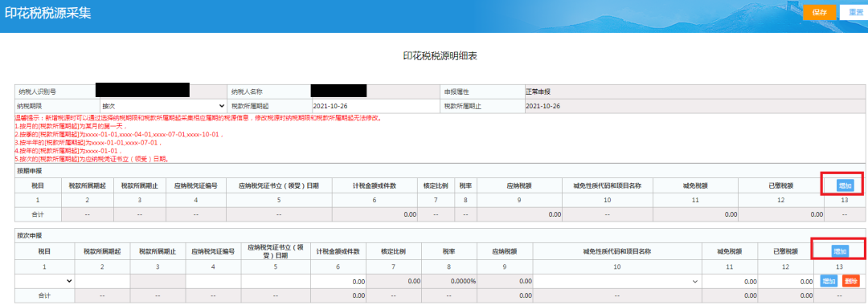This screenshot has height=305, width=868.
Task: Click the 印花税税源明细表 title
Action: pos(440,56)
